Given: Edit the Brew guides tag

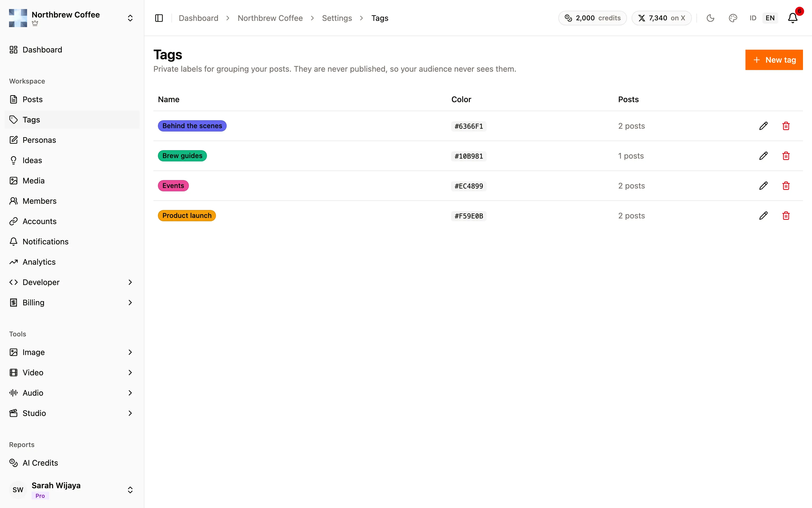Looking at the screenshot, I should pos(763,156).
